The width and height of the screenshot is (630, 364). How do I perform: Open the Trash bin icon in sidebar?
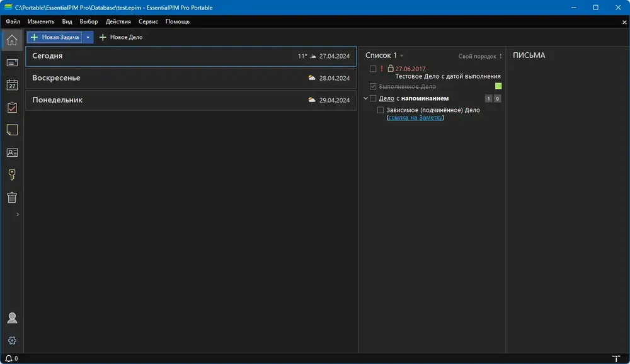12,197
